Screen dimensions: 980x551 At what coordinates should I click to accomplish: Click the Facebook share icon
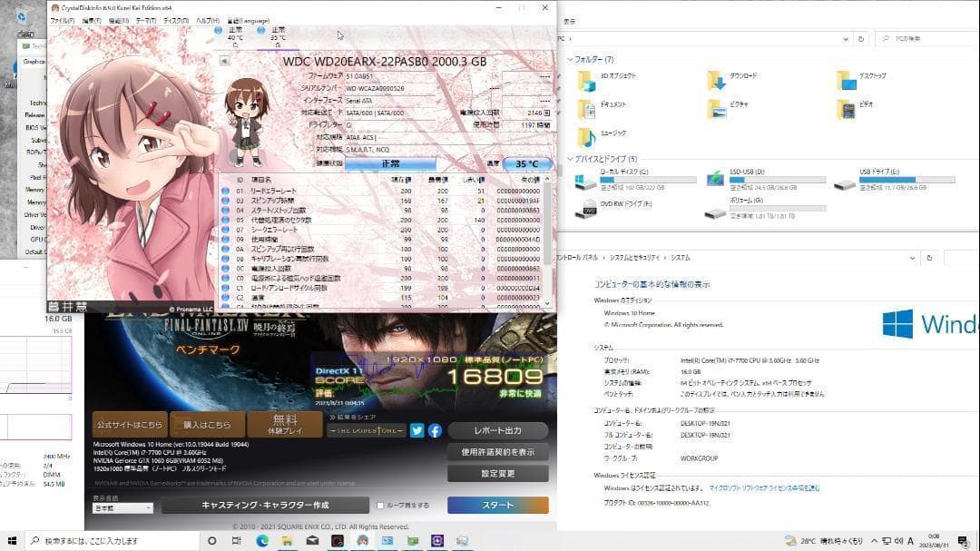436,429
